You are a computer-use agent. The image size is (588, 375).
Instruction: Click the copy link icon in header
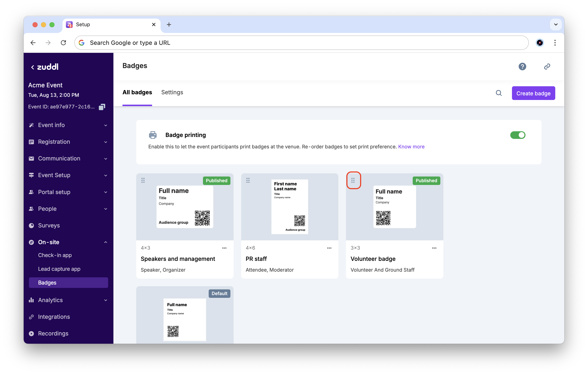click(x=547, y=67)
